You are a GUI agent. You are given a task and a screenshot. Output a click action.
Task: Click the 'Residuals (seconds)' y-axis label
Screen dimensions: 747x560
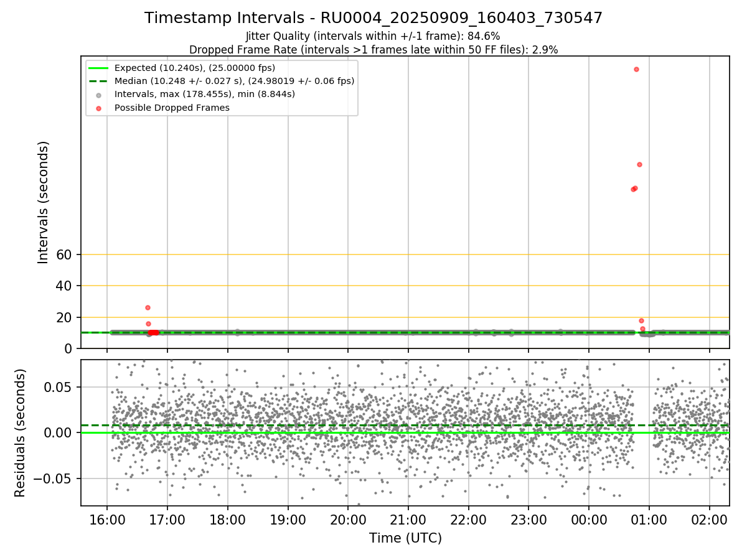pos(20,432)
